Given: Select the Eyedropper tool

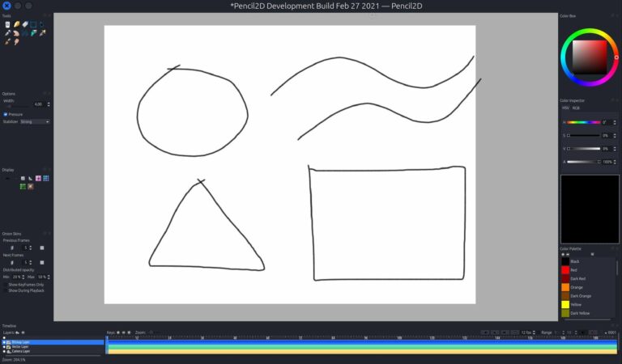Looking at the screenshot, I should coord(42,33).
